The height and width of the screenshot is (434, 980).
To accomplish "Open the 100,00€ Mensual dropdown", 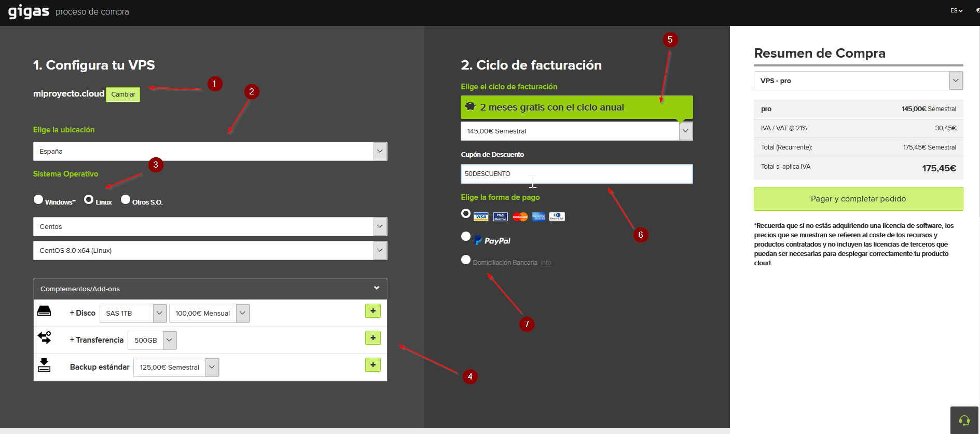I will [x=209, y=313].
